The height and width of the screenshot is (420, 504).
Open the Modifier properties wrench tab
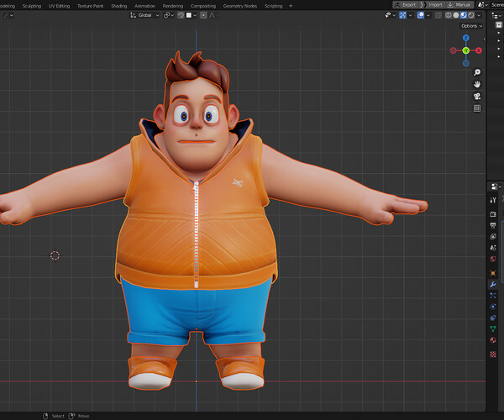point(493,285)
